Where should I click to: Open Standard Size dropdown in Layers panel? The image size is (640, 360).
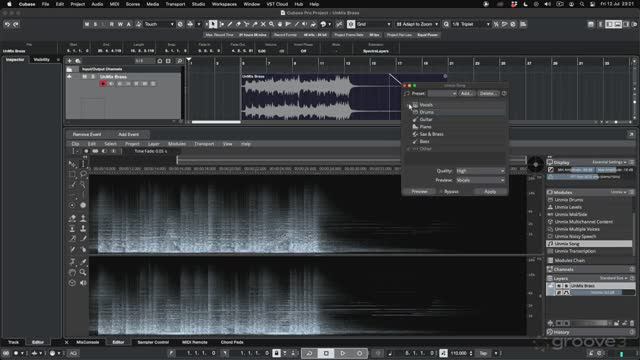click(x=613, y=278)
